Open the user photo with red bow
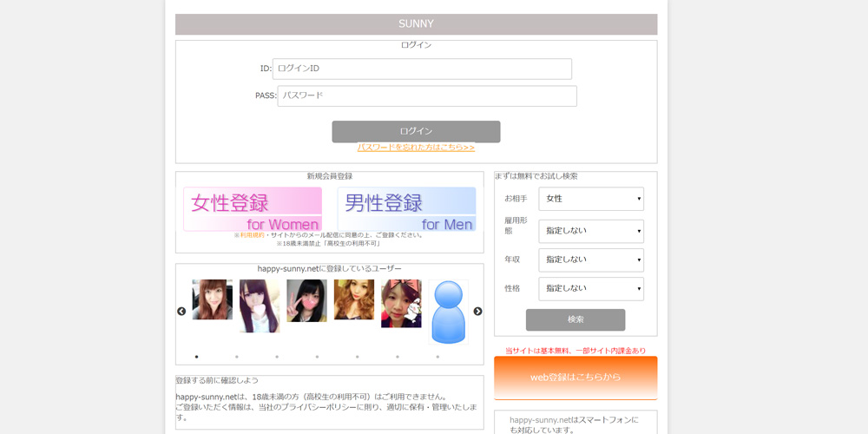Viewport: 868px width, 434px height. [401, 303]
